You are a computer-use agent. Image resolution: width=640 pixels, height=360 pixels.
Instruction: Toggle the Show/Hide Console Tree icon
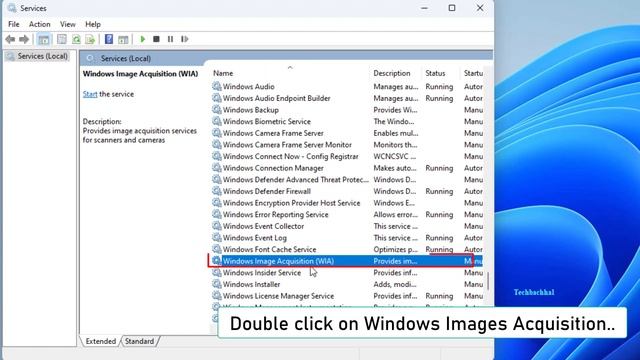tap(44, 39)
